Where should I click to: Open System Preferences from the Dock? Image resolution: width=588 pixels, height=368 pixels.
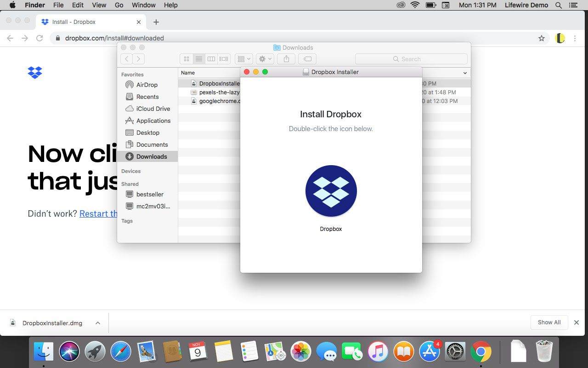pos(455,352)
